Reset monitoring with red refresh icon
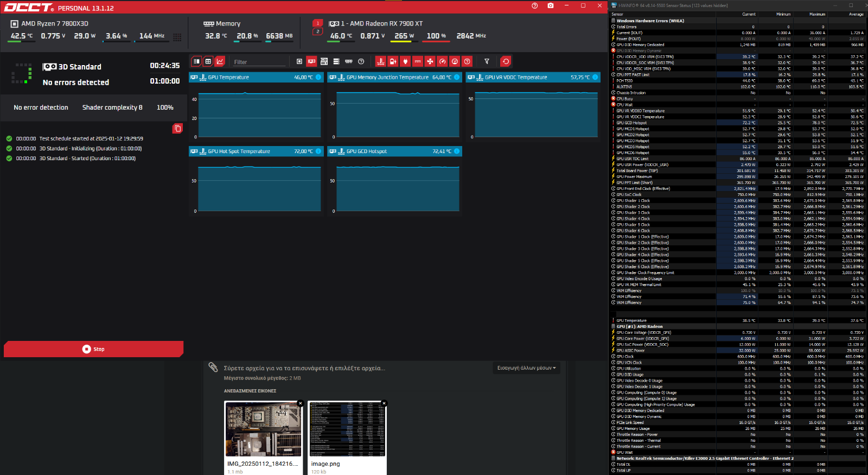The image size is (868, 475). click(506, 61)
